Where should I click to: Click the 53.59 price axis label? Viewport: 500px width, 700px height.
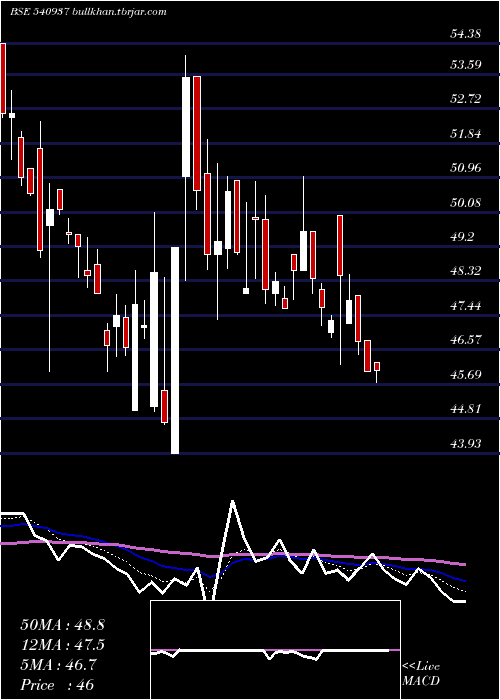pos(466,64)
